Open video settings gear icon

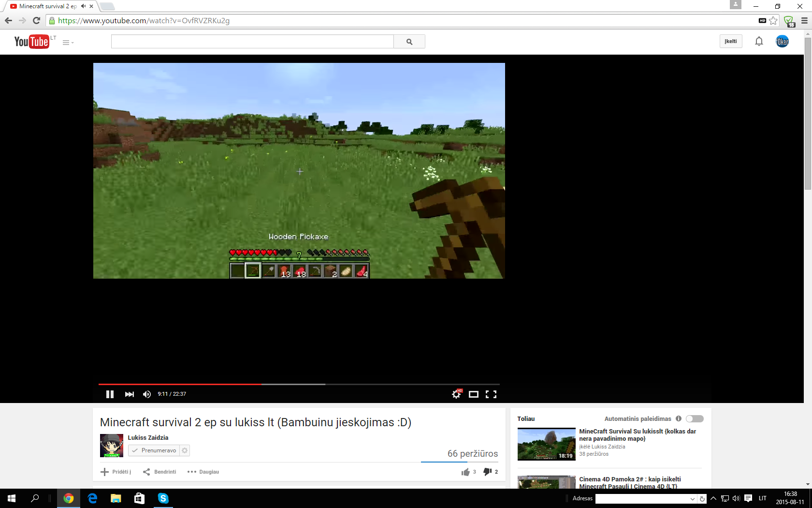click(456, 394)
